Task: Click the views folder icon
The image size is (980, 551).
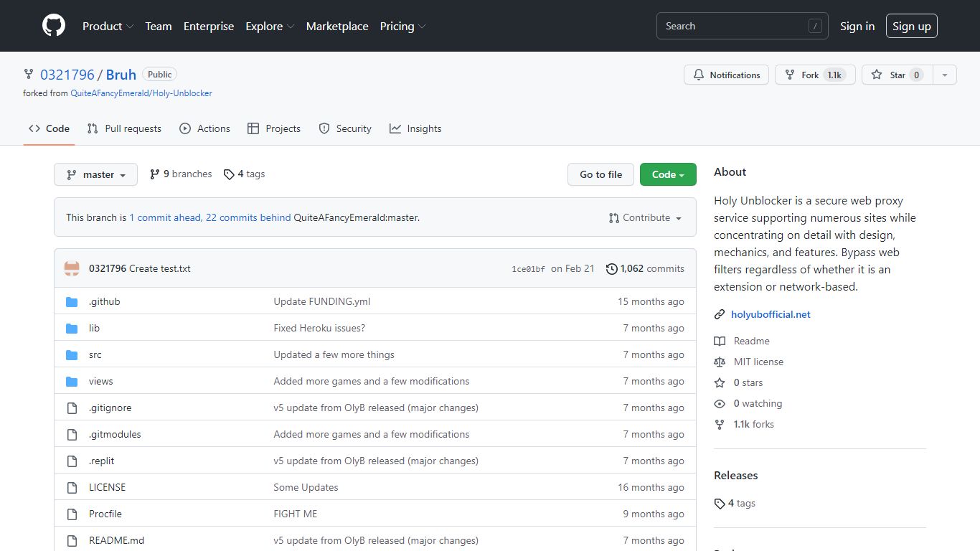Action: coord(72,381)
